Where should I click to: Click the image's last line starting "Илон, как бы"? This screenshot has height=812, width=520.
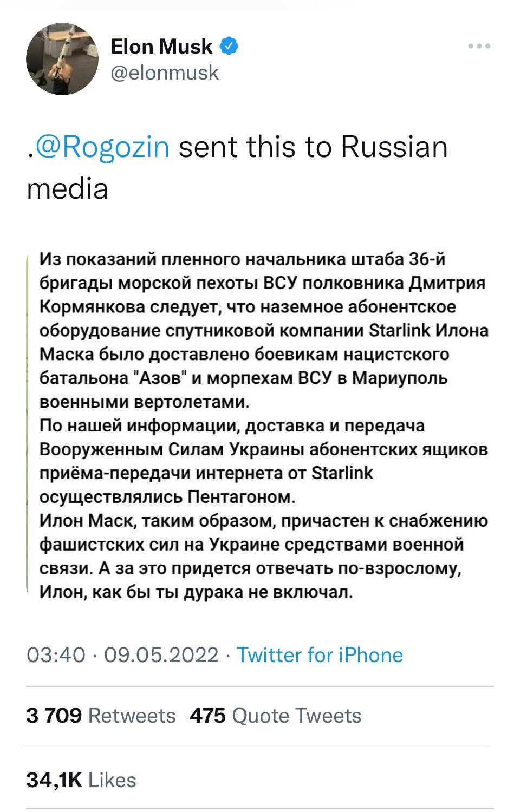[x=196, y=592]
